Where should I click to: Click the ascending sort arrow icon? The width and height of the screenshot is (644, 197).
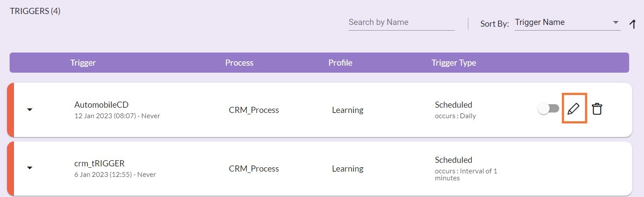(x=632, y=24)
